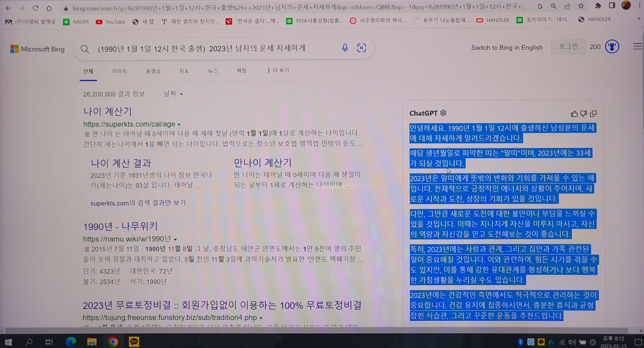Click superkts.com의 검색 결과만 보기
Screen dimensions: 644x348
pos(138,203)
